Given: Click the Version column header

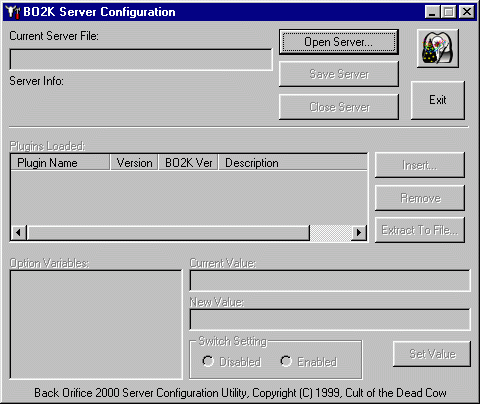Looking at the screenshot, I should click(134, 163).
